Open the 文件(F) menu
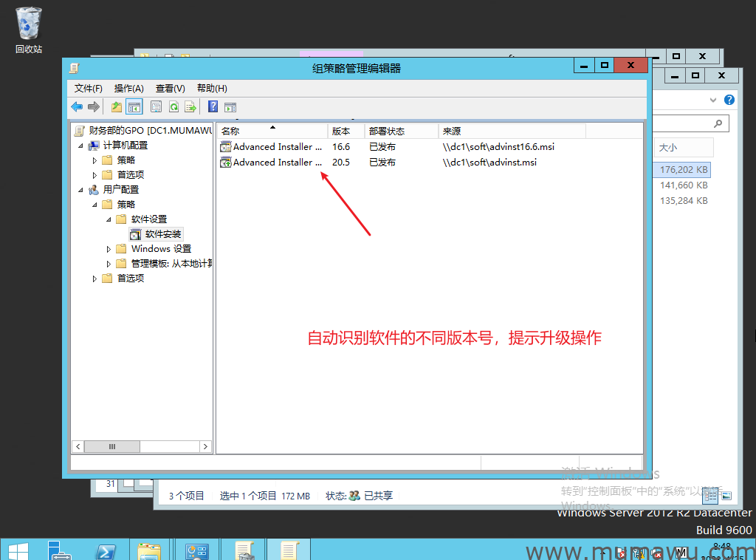Image resolution: width=756 pixels, height=560 pixels. pyautogui.click(x=88, y=88)
